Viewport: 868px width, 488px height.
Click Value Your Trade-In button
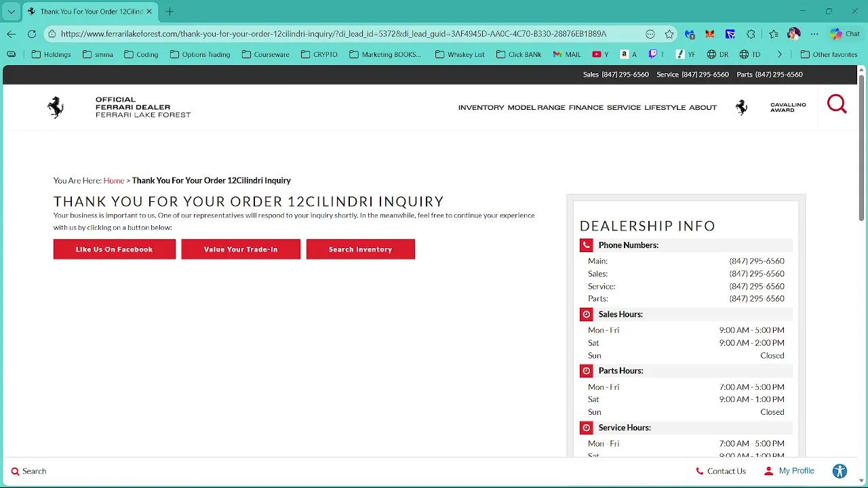[x=241, y=249]
